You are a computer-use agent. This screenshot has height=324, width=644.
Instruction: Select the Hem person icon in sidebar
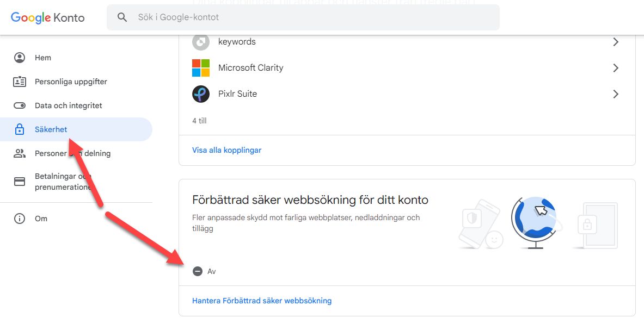point(20,57)
